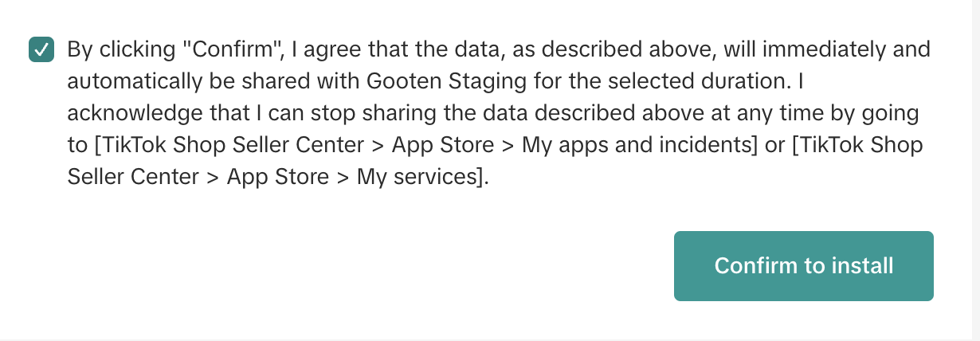Click the Confirm to install button
The width and height of the screenshot is (980, 341).
tap(803, 266)
